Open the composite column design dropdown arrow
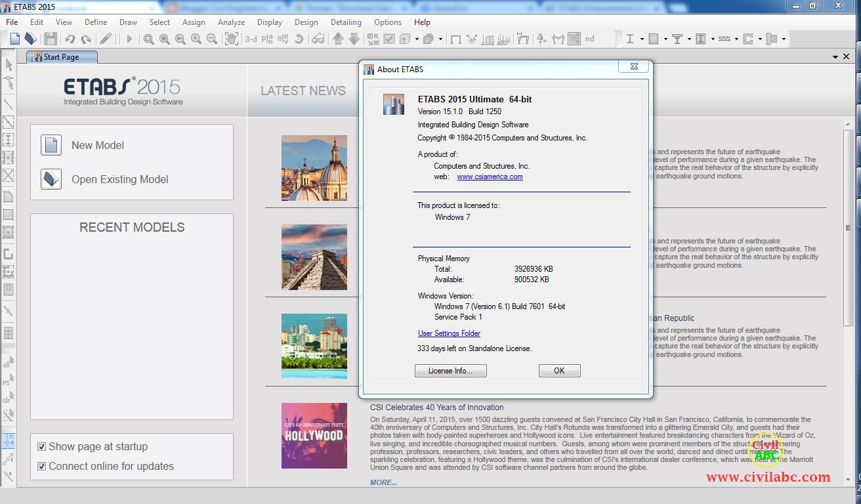Viewport: 861px width, 504px height. tap(713, 39)
